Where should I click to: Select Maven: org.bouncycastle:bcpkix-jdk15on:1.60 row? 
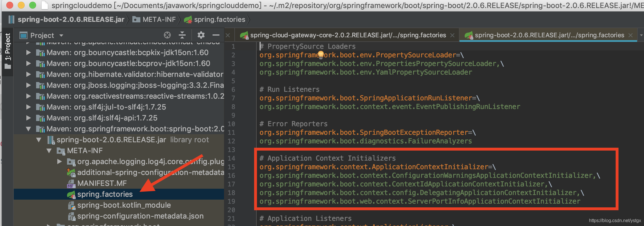pyautogui.click(x=119, y=52)
